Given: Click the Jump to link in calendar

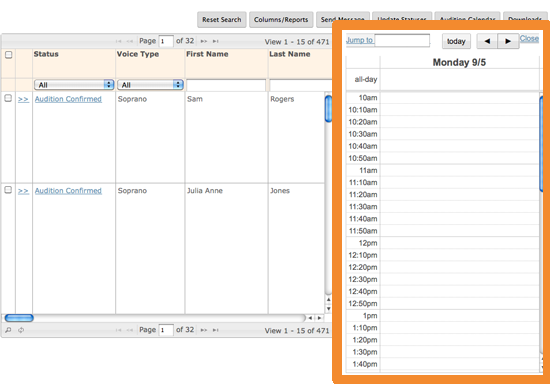Looking at the screenshot, I should click(x=360, y=40).
